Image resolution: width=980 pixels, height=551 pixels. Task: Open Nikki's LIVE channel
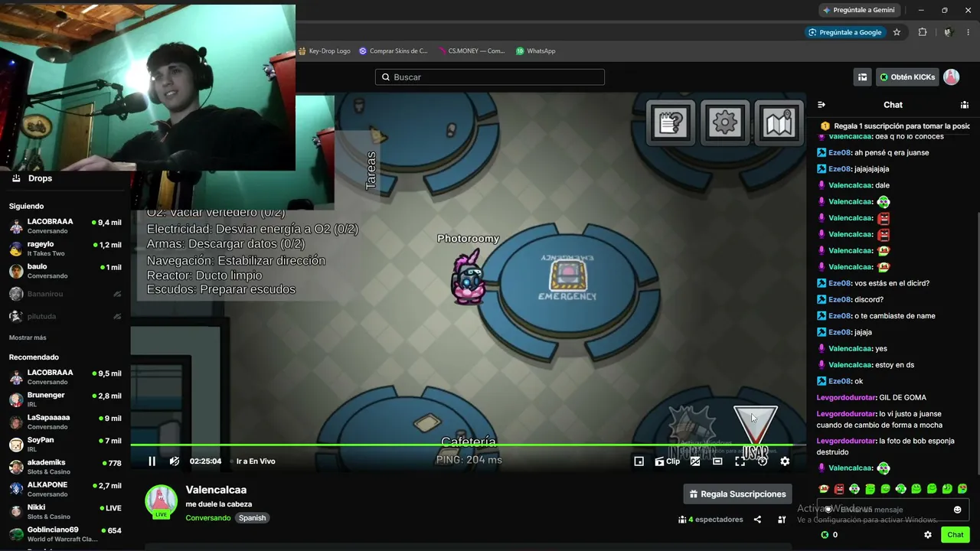(x=65, y=511)
